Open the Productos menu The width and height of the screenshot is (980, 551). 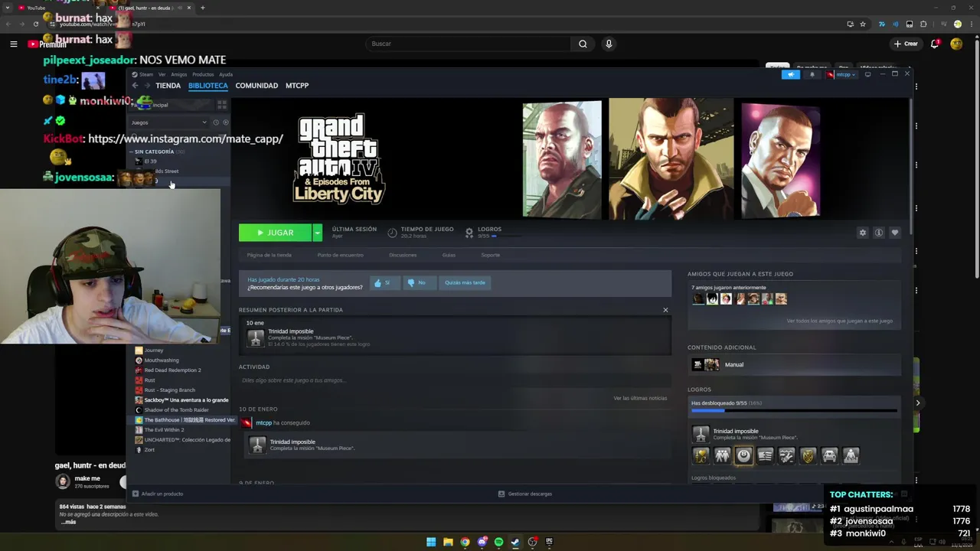coord(203,74)
